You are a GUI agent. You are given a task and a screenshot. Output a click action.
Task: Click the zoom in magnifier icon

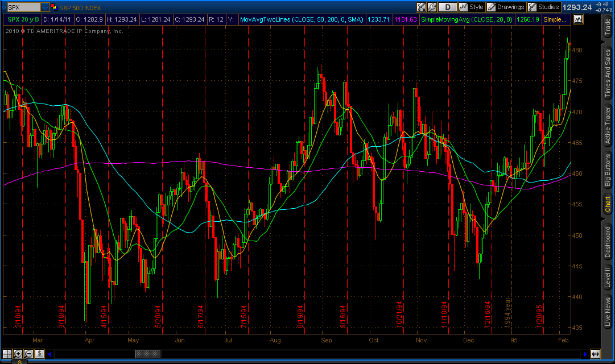click(x=18, y=354)
